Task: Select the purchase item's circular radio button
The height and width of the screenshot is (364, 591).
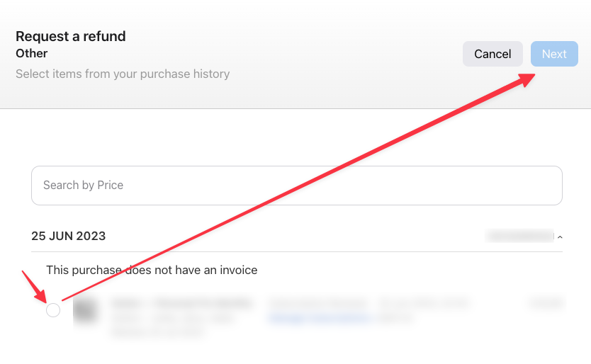Action: pos(53,310)
